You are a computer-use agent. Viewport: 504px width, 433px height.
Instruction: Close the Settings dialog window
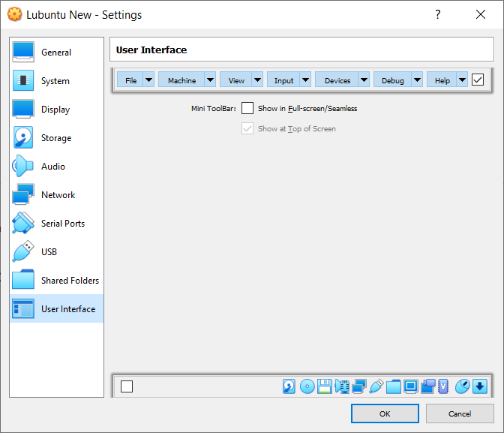click(481, 14)
